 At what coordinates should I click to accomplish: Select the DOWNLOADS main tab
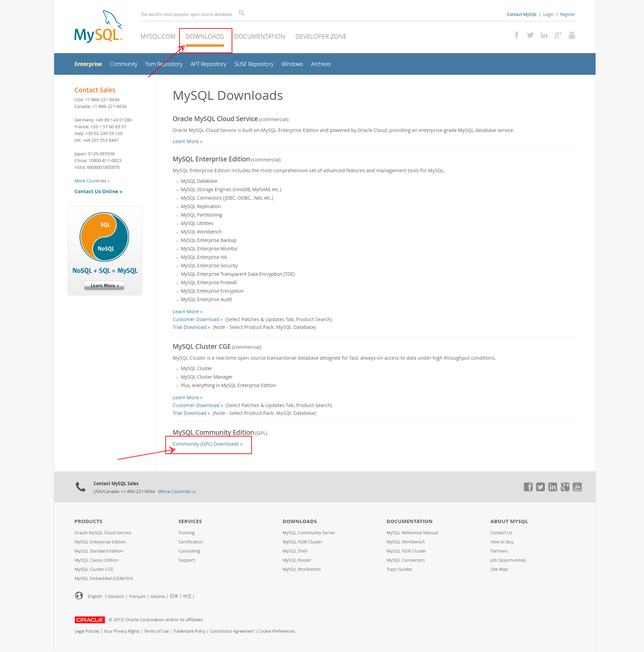(x=205, y=37)
